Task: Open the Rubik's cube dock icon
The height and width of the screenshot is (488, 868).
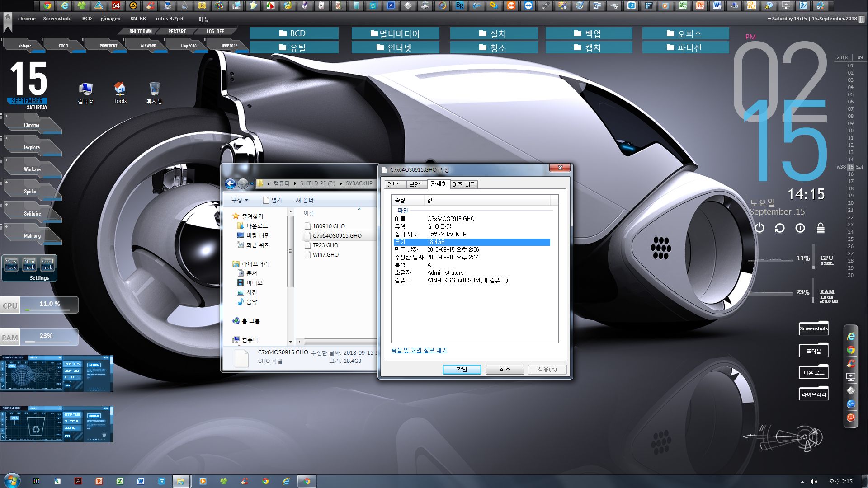Action: [219, 5]
